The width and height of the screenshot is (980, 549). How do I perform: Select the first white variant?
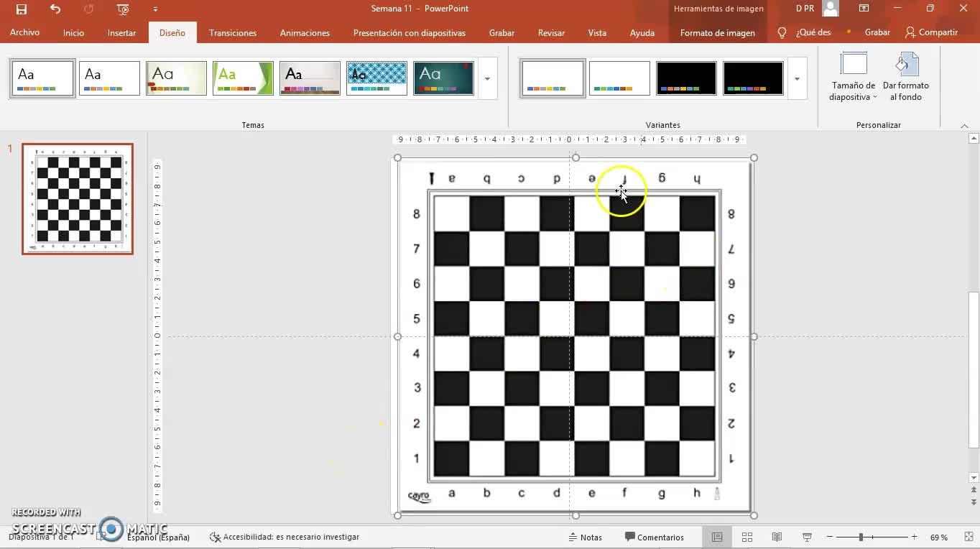(x=553, y=78)
